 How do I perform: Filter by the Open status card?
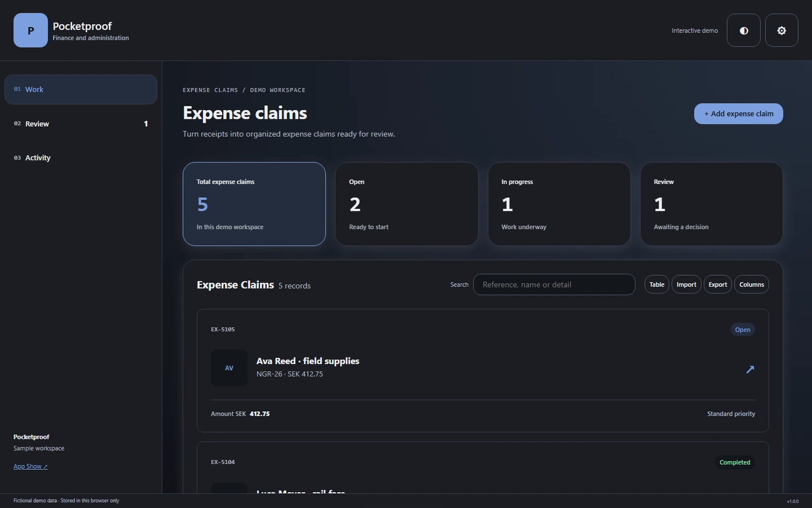click(x=407, y=204)
